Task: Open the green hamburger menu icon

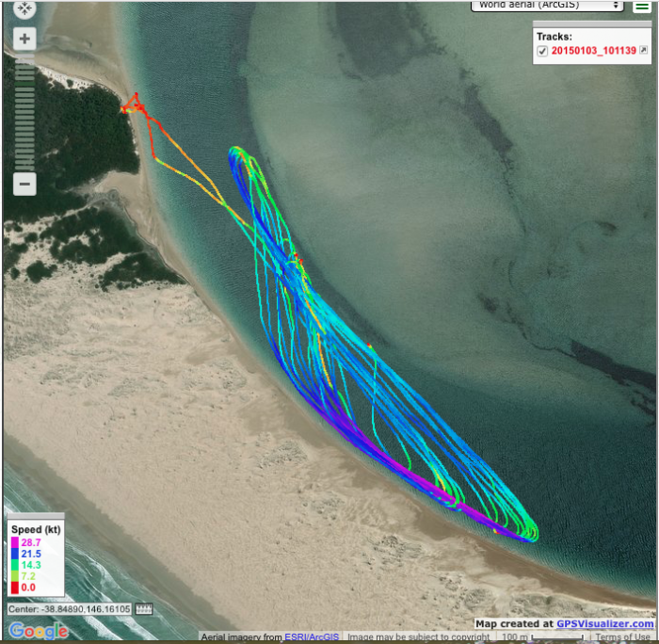Action: (641, 7)
